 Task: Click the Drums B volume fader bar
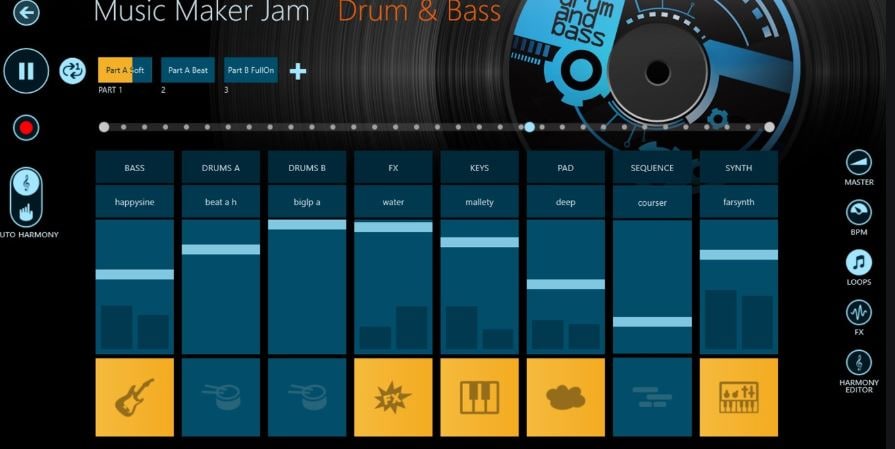(307, 225)
